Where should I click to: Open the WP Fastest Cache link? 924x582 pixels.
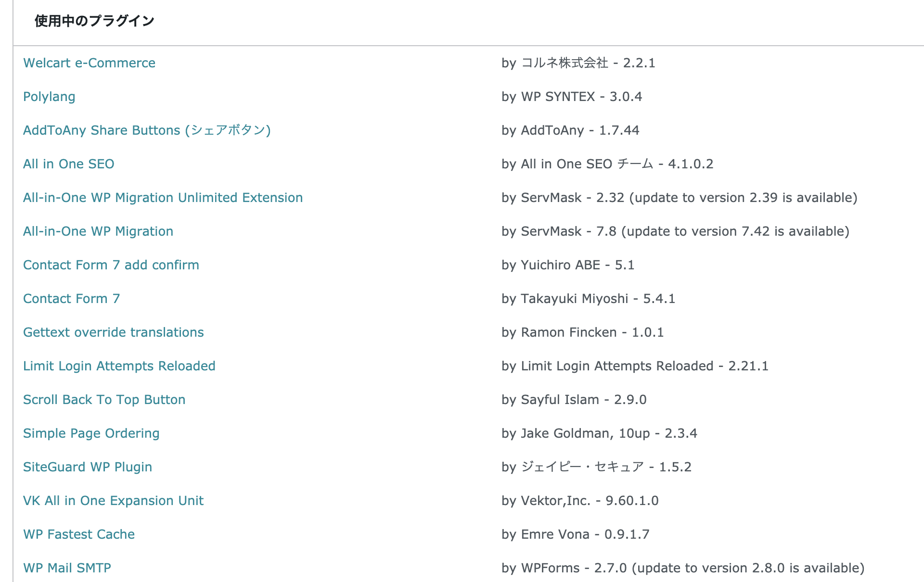click(79, 534)
